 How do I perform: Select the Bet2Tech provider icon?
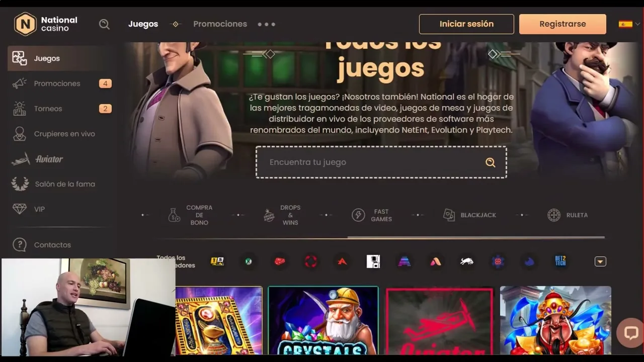(560, 261)
